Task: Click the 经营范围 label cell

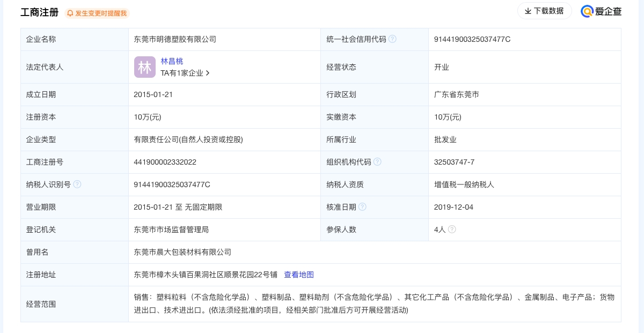Action: [75, 304]
